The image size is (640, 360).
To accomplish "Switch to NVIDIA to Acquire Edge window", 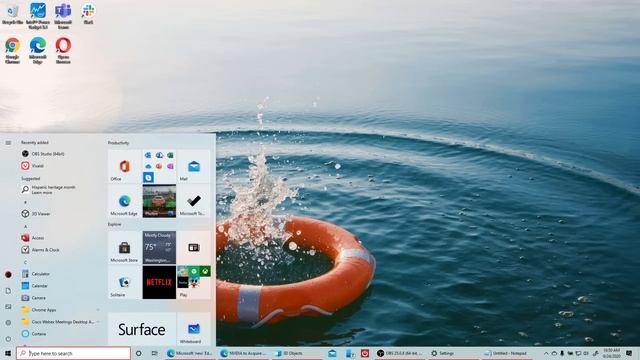I will pos(243,353).
